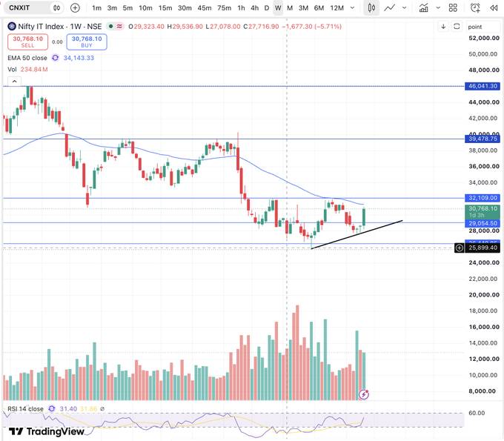The image size is (504, 441).
Task: Select the 10m timeframe
Action: [145, 7]
